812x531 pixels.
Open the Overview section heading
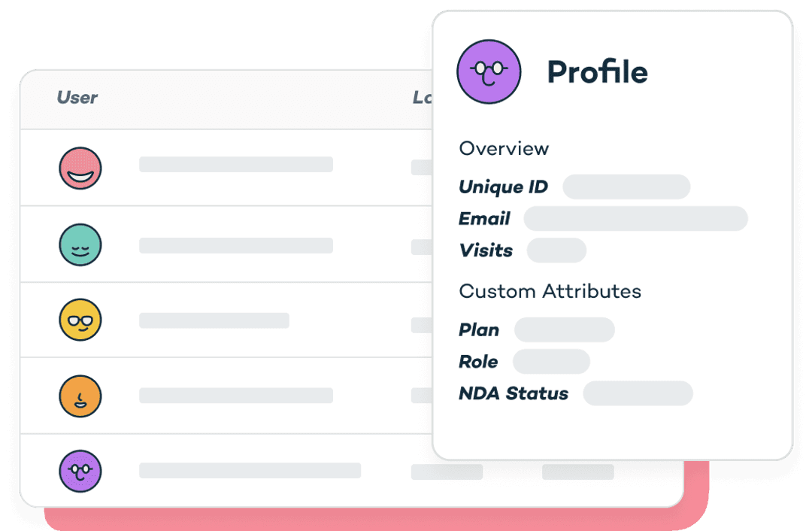[x=504, y=149]
